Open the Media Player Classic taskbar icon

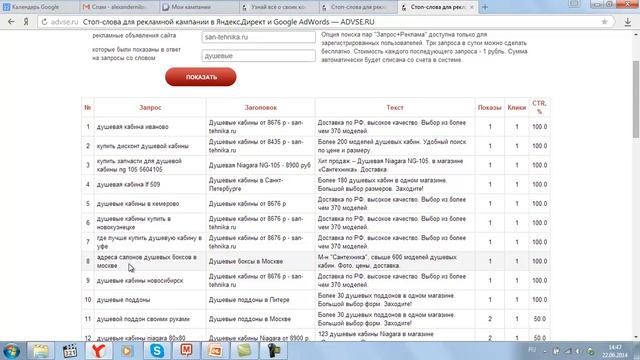pos(70,351)
